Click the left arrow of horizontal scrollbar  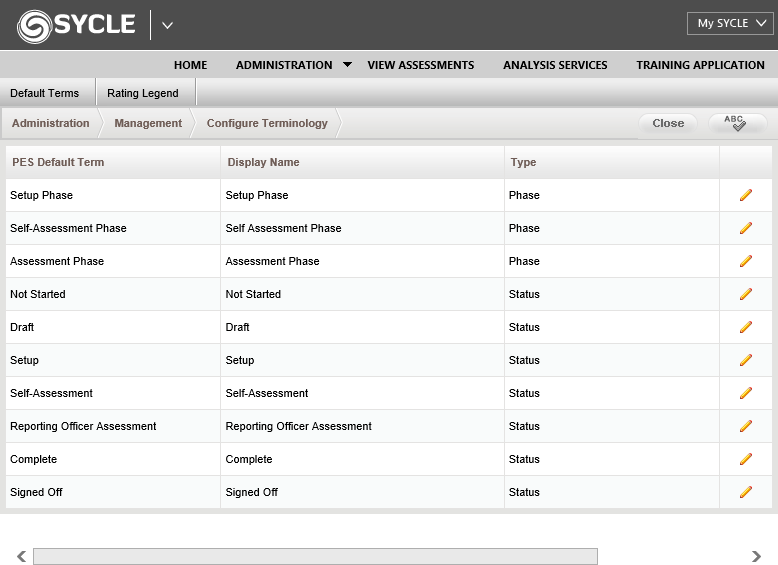coord(21,556)
